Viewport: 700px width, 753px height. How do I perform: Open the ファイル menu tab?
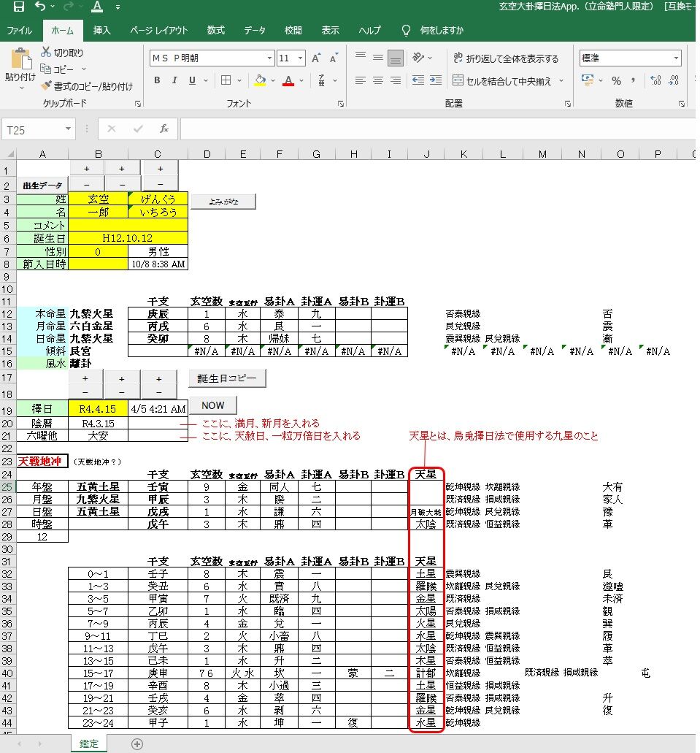tap(20, 30)
